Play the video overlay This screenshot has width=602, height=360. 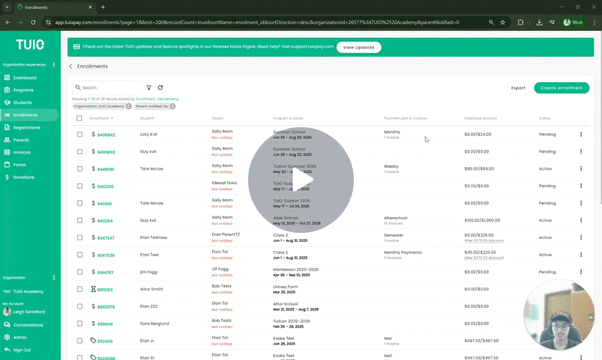[301, 180]
